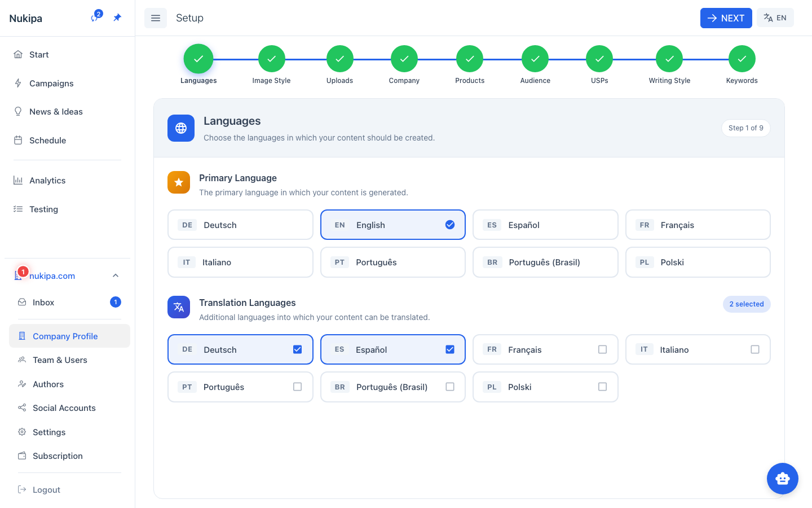Viewport: 812px width, 508px height.
Task: Open the Inbox link
Action: 43,303
